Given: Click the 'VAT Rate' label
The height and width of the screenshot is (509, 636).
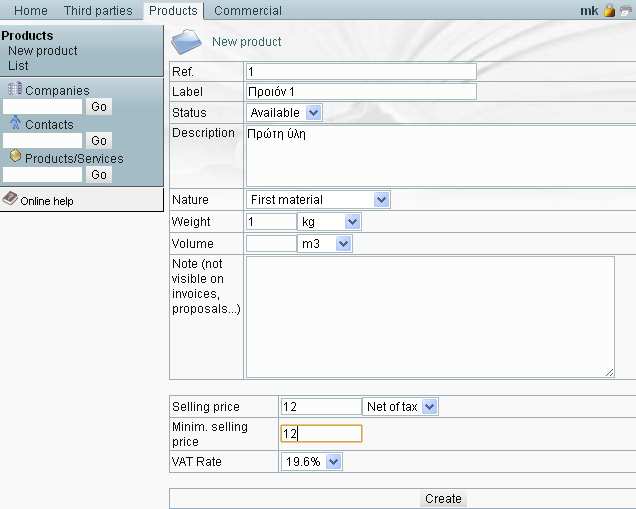Looking at the screenshot, I should [197, 462].
